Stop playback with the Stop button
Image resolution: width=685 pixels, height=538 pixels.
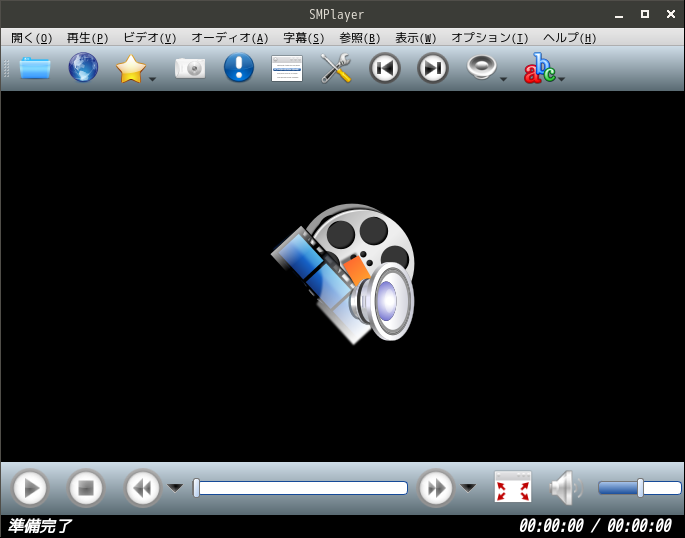tap(86, 488)
